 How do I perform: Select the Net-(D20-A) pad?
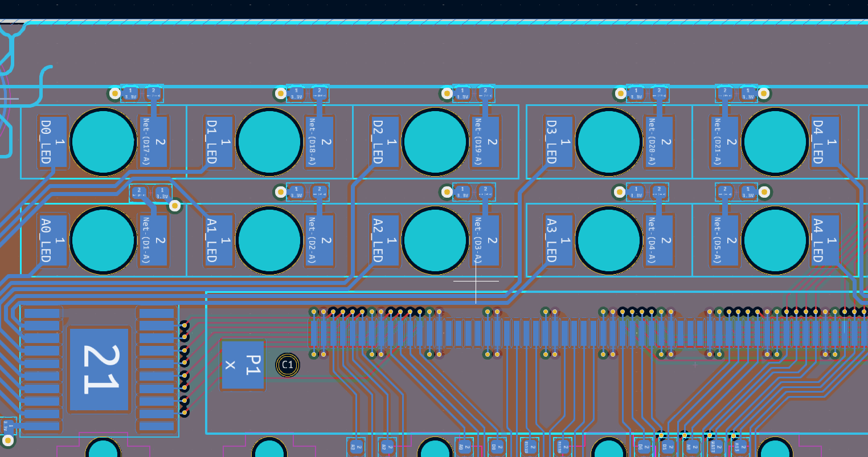tap(659, 142)
